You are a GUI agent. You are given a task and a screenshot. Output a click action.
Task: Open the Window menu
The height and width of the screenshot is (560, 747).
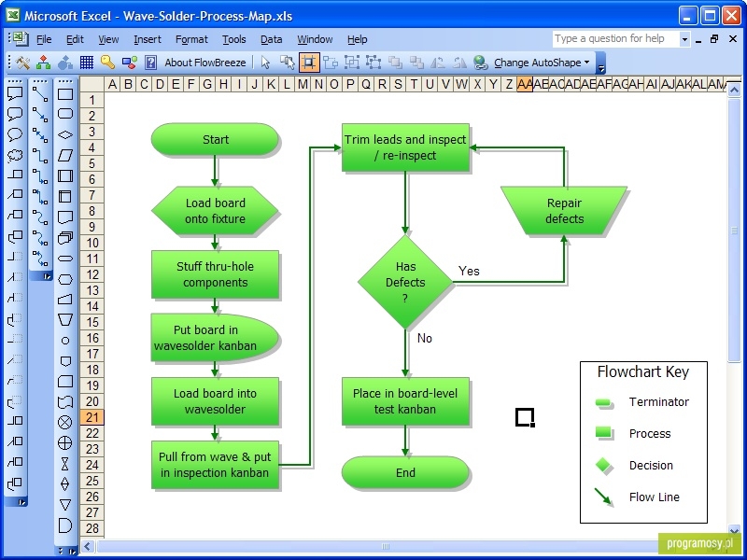pos(315,39)
